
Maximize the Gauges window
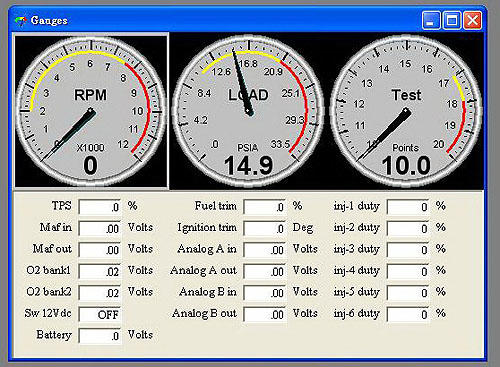tap(452, 21)
